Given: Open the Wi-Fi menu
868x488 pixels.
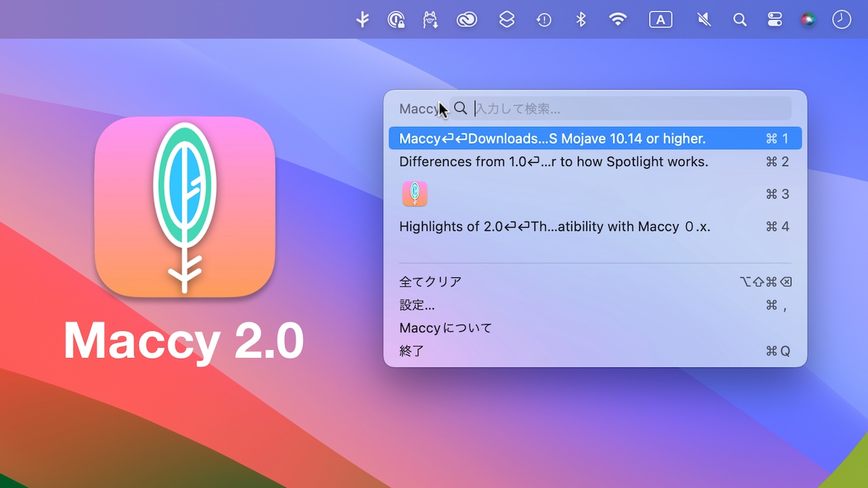Looking at the screenshot, I should 618,20.
